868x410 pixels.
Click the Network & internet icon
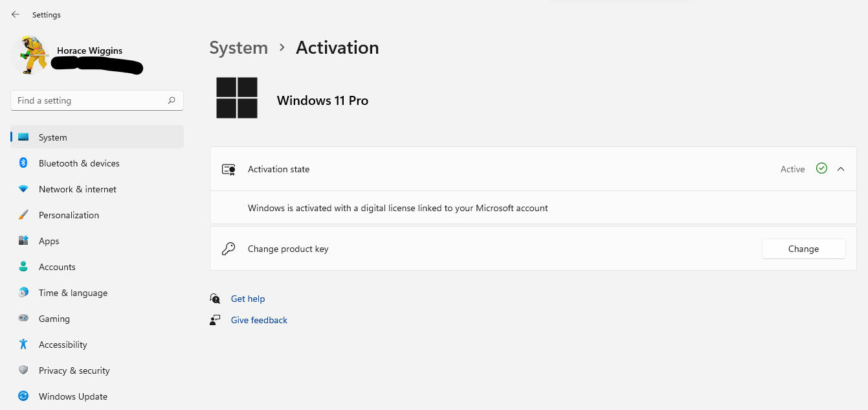23,188
